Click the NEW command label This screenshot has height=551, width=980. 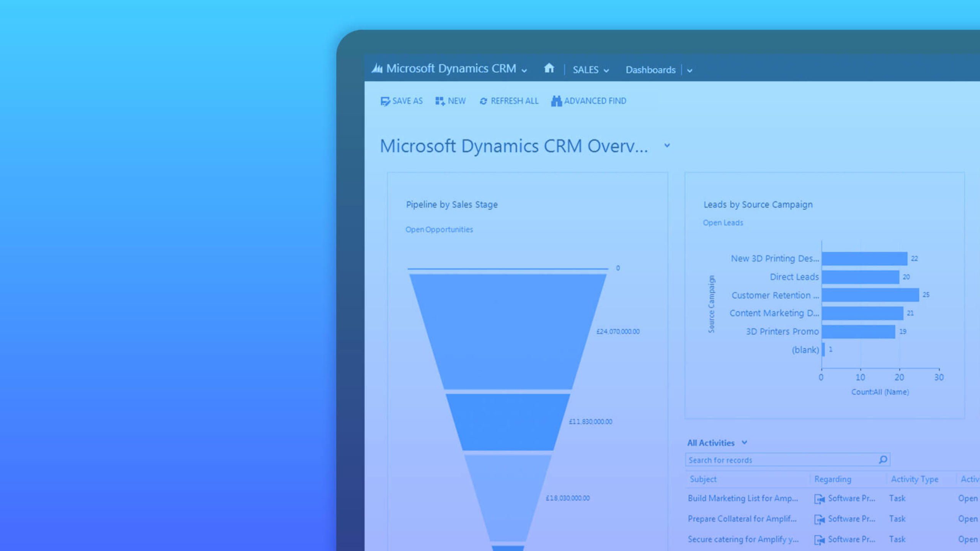(x=457, y=101)
